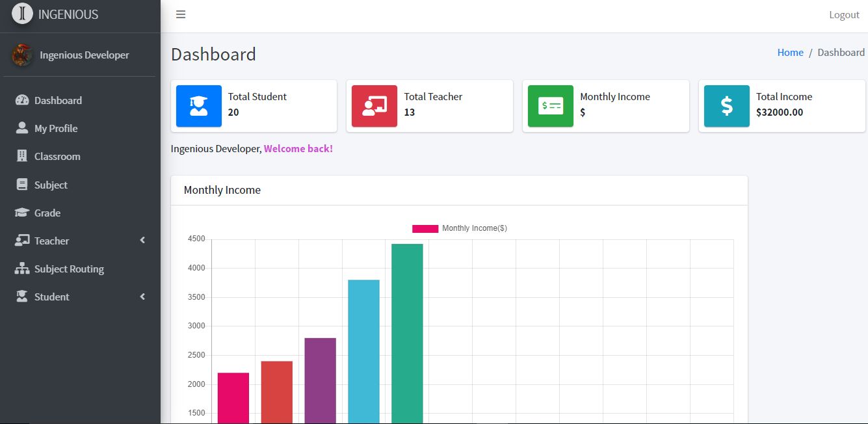Expand the Teacher submenu arrow
Screen dimensions: 868x424
(142, 241)
